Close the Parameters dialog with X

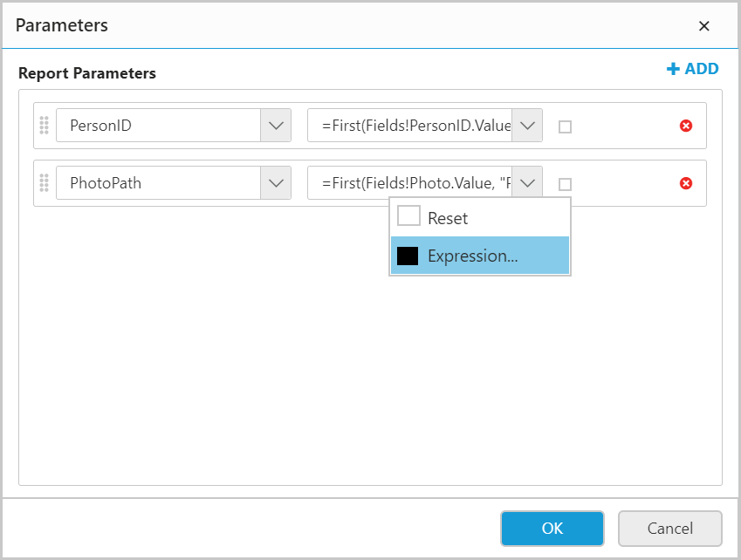(703, 25)
